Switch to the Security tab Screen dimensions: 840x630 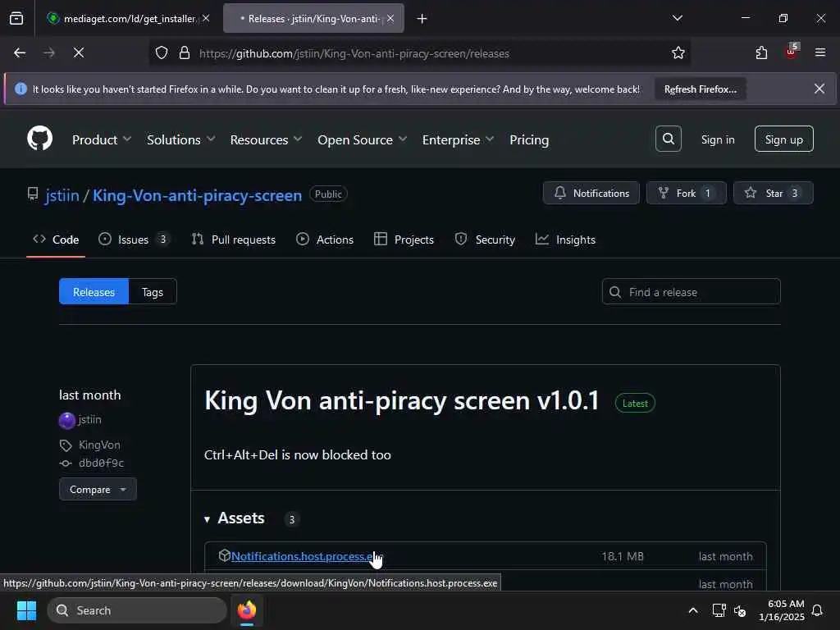[x=485, y=240]
